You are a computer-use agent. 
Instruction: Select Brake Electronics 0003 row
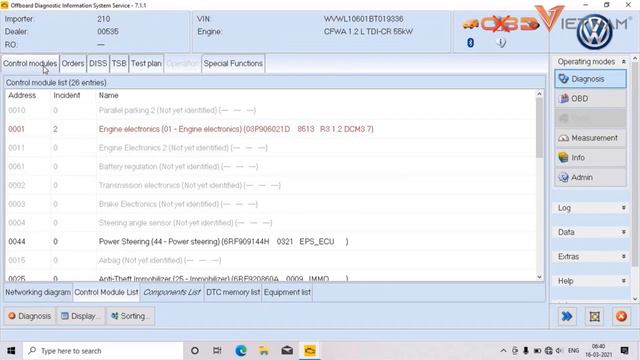(270, 204)
